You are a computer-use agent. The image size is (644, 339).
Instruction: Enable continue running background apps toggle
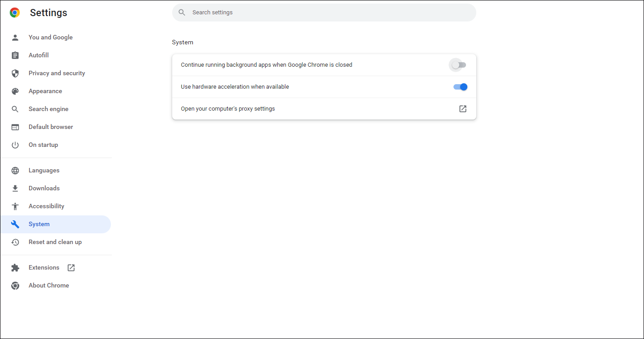(459, 65)
